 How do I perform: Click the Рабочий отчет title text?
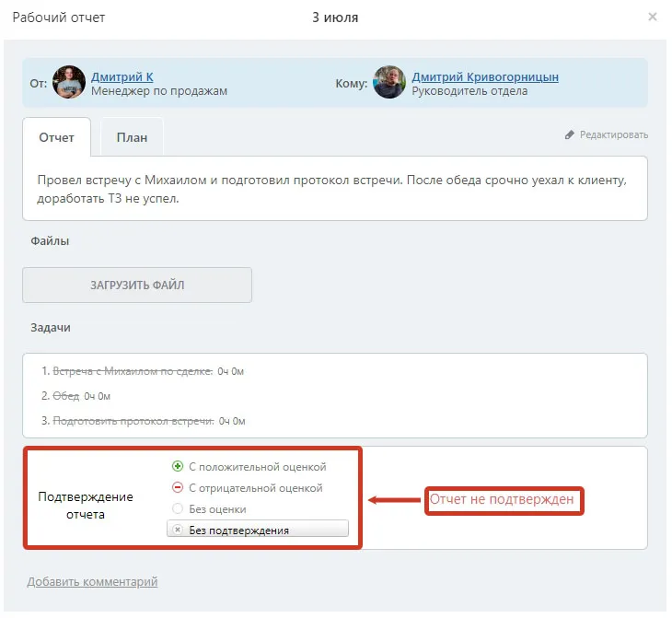pos(59,17)
